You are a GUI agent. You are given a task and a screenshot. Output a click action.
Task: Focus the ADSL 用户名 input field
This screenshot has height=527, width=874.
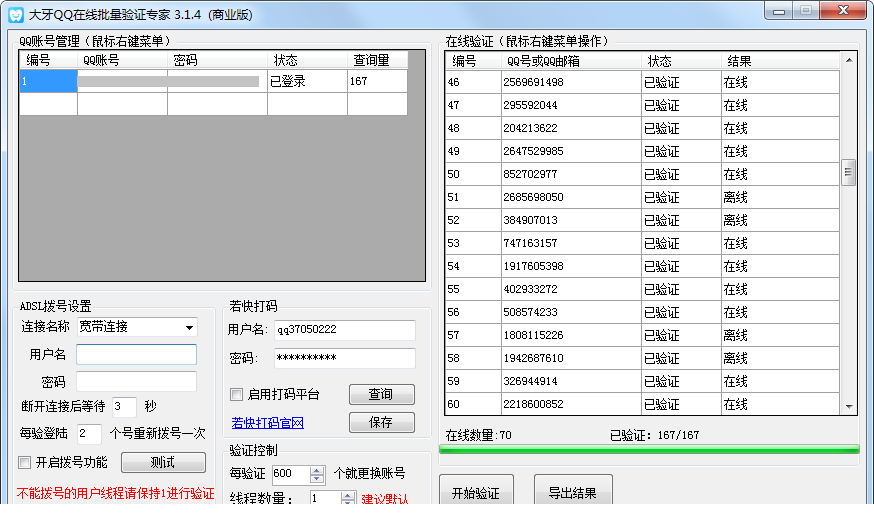(x=137, y=355)
